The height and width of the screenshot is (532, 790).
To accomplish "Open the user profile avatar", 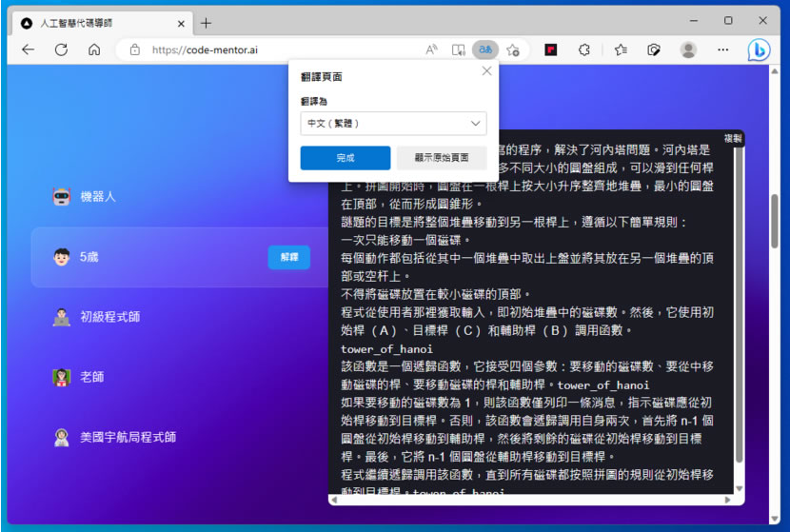I will 688,49.
